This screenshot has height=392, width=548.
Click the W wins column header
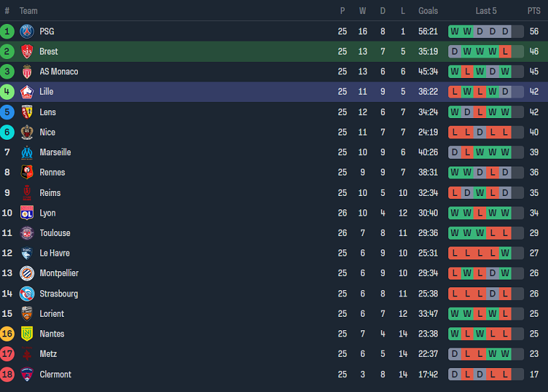tap(363, 11)
